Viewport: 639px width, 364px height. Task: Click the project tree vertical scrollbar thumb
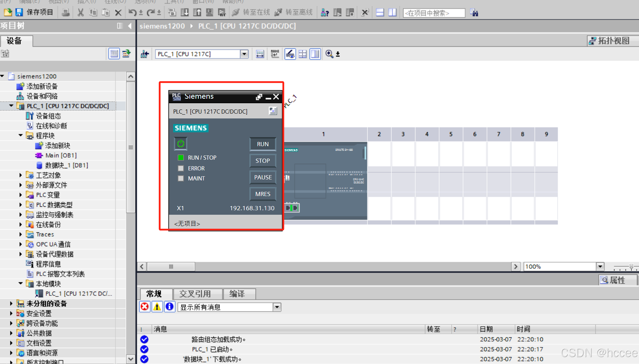pyautogui.click(x=131, y=147)
